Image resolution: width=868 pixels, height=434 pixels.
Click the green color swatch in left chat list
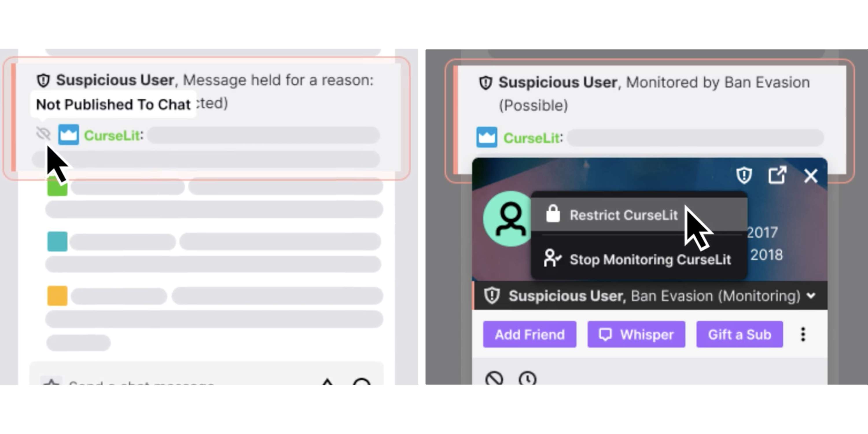pos(57,187)
